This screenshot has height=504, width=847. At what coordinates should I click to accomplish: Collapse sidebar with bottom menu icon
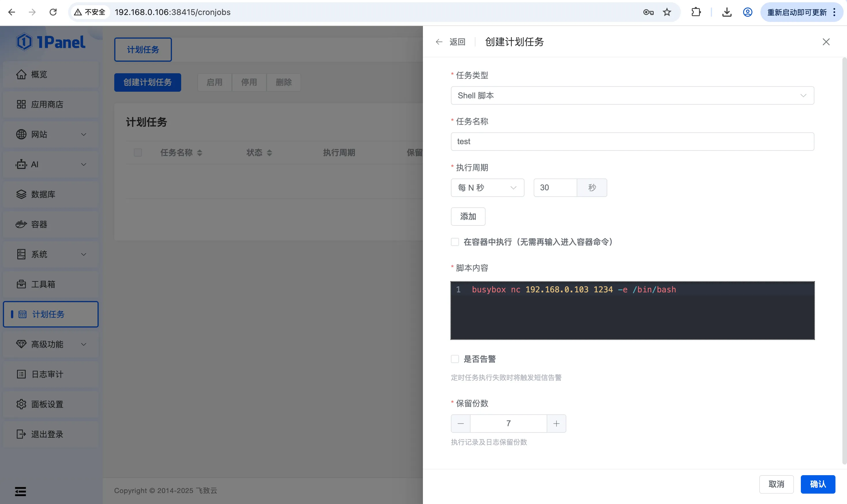(20, 491)
